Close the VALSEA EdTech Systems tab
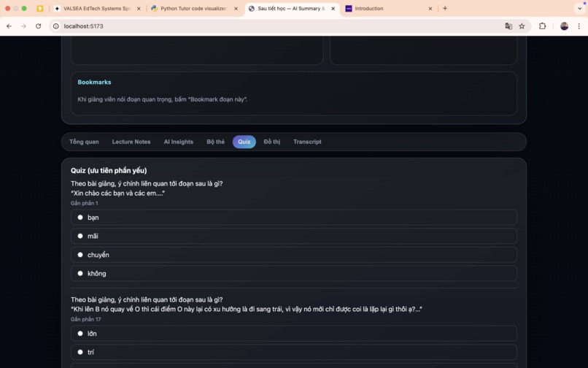The height and width of the screenshot is (368, 588). [139, 8]
